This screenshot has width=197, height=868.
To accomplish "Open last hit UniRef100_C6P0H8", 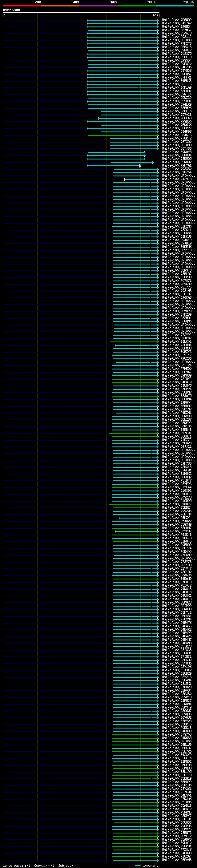I will (x=177, y=860).
